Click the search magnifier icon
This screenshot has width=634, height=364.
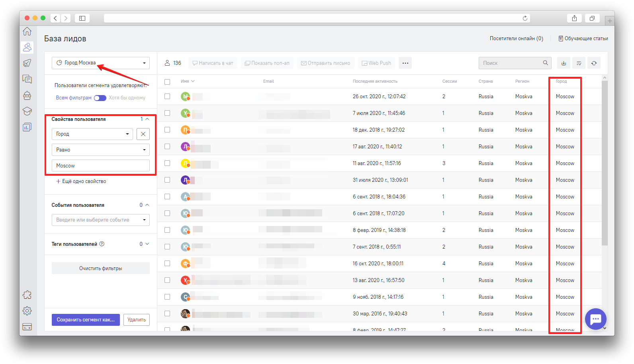[x=546, y=63]
